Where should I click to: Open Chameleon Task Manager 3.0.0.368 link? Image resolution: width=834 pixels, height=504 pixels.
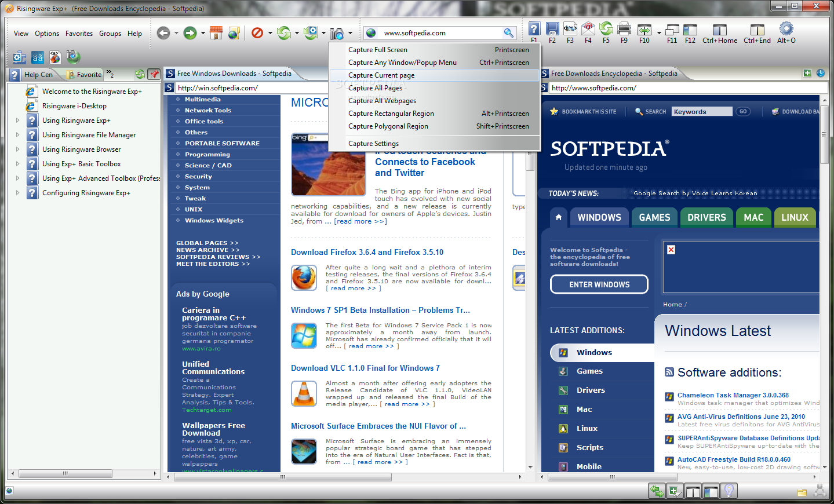733,395
